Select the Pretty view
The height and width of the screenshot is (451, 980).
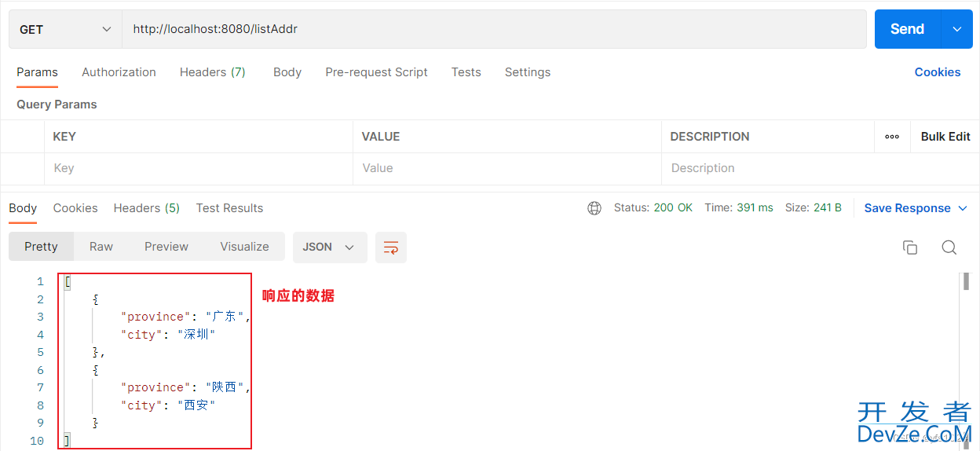click(x=41, y=247)
